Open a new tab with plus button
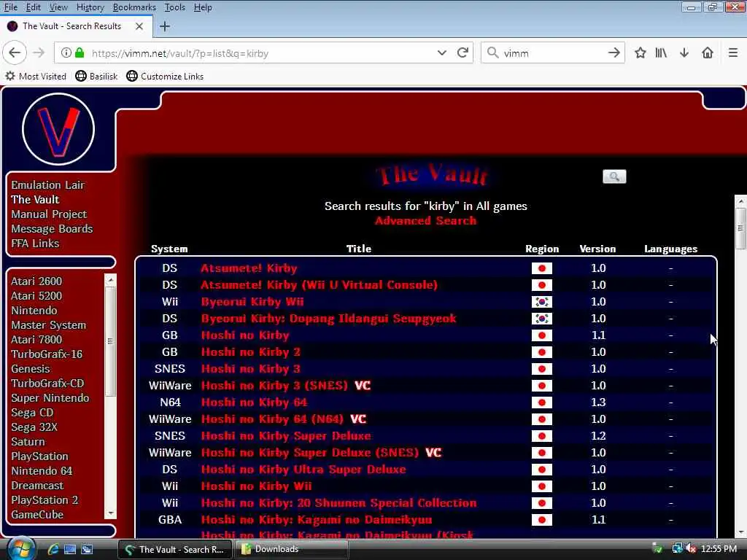Screen dimensions: 747x560 click(x=165, y=26)
